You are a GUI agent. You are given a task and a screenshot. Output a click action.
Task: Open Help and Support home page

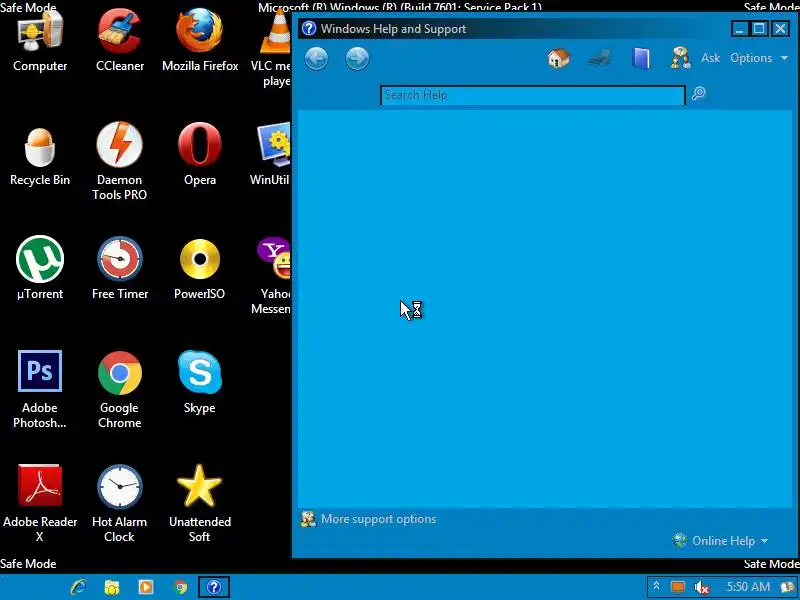[x=559, y=58]
